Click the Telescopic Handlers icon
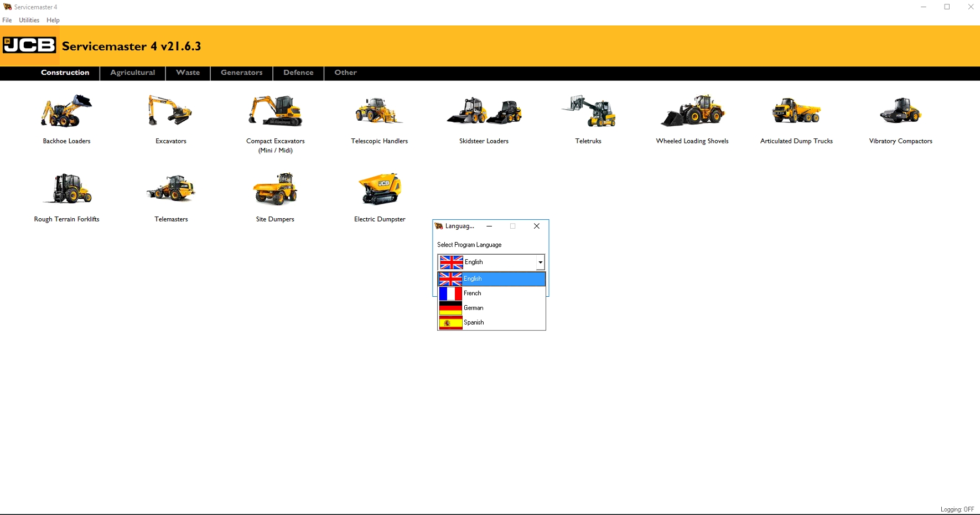Screen dimensions: 980x515 pyautogui.click(x=379, y=114)
